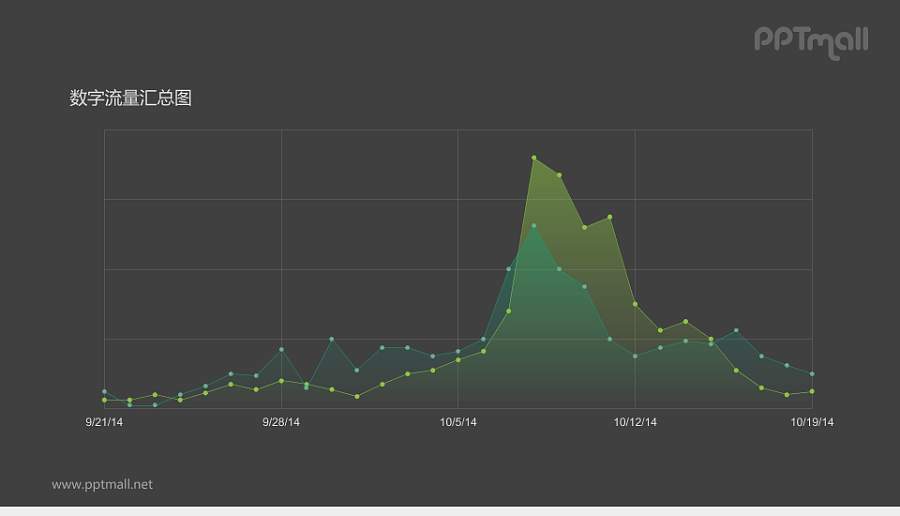Select the green data point at 9/28/14
Viewport: 900px width, 516px height.
281,381
